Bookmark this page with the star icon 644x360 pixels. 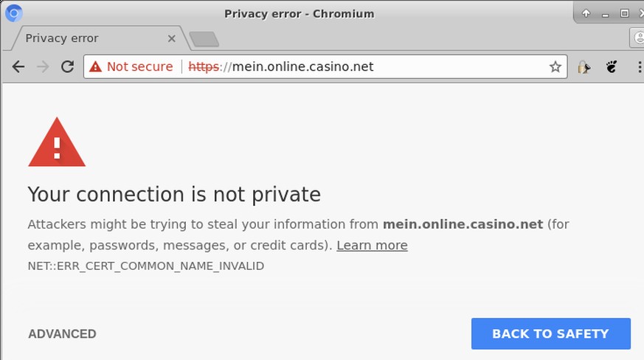click(x=555, y=66)
